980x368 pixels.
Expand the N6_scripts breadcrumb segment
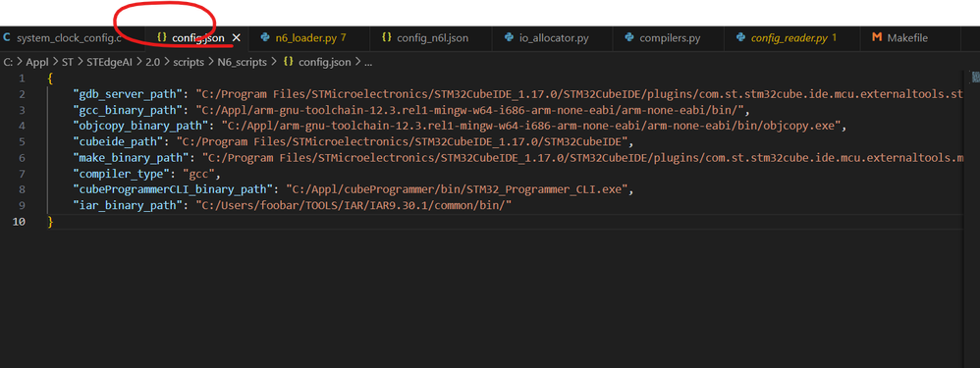[242, 62]
